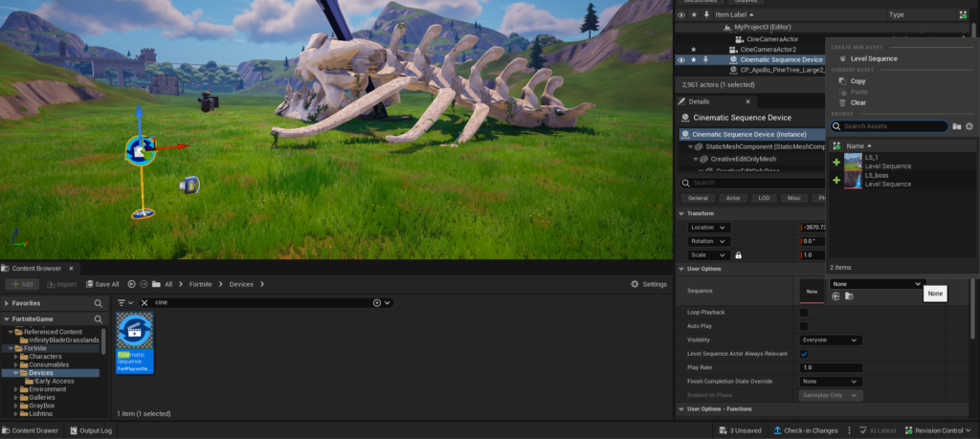Open the Output Log
Image resolution: width=980 pixels, height=439 pixels.
[91, 430]
